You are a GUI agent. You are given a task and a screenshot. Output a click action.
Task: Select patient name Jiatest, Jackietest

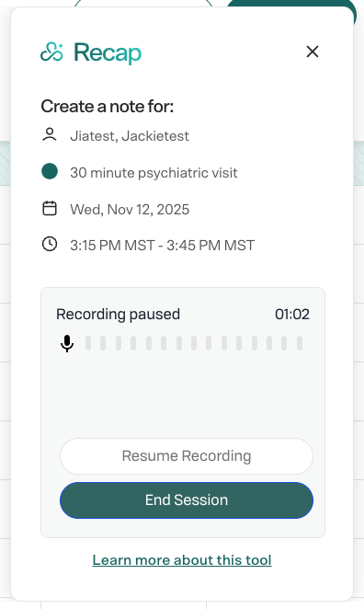(130, 136)
